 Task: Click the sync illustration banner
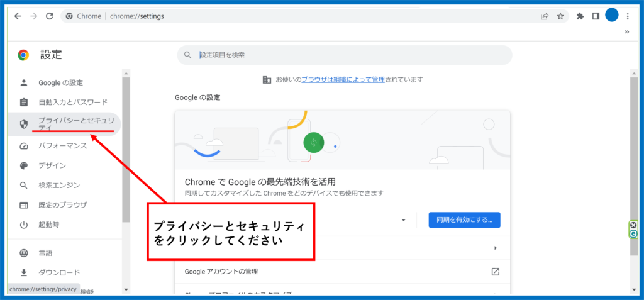(x=342, y=140)
